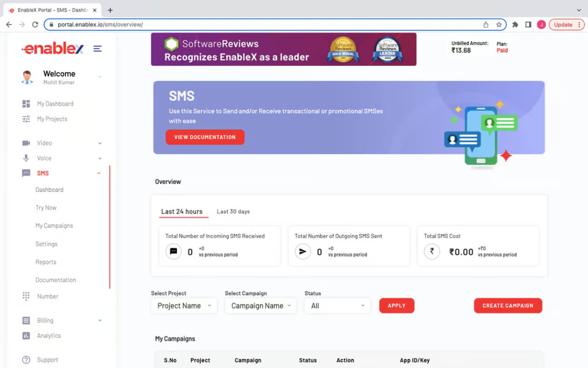
Task: Go forward using the browser forward arrow
Action: [x=22, y=25]
